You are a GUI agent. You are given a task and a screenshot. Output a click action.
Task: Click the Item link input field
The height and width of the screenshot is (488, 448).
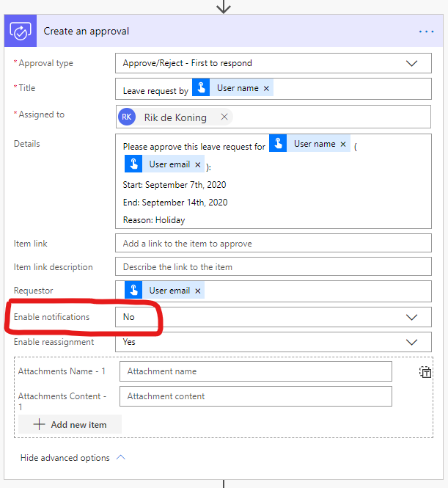point(273,243)
